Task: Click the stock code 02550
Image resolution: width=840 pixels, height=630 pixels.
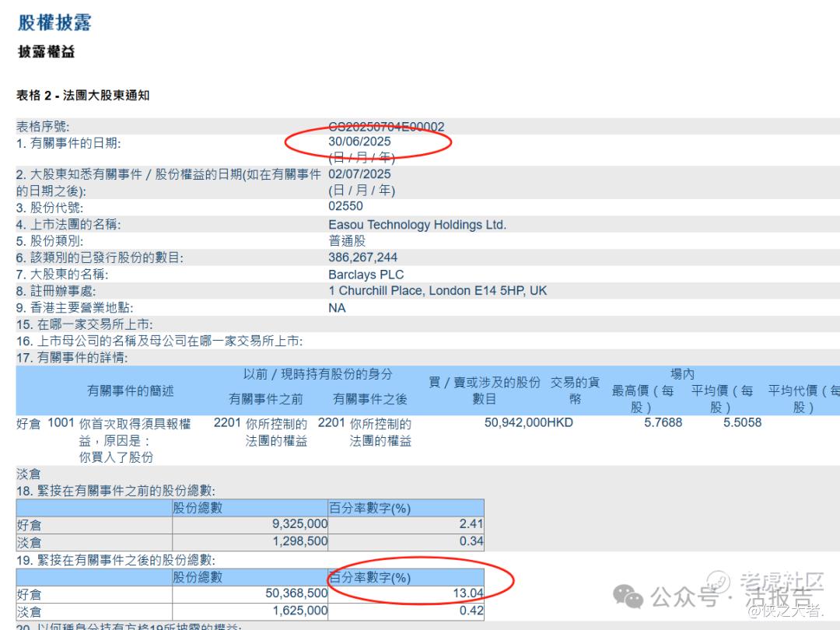Action: pos(345,206)
